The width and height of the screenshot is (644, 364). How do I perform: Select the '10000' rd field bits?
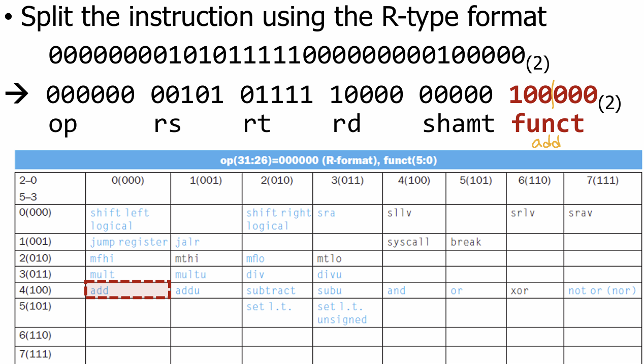point(366,95)
